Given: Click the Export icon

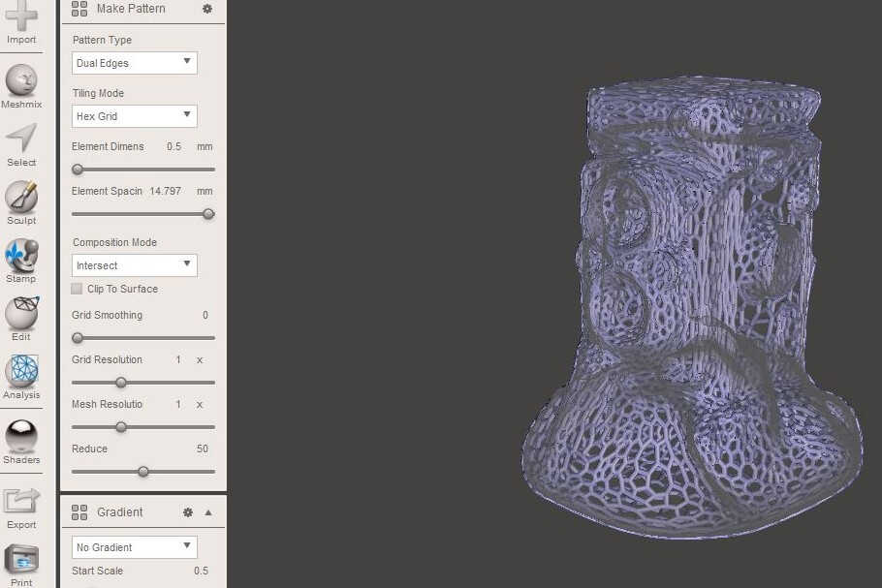Looking at the screenshot, I should (21, 502).
